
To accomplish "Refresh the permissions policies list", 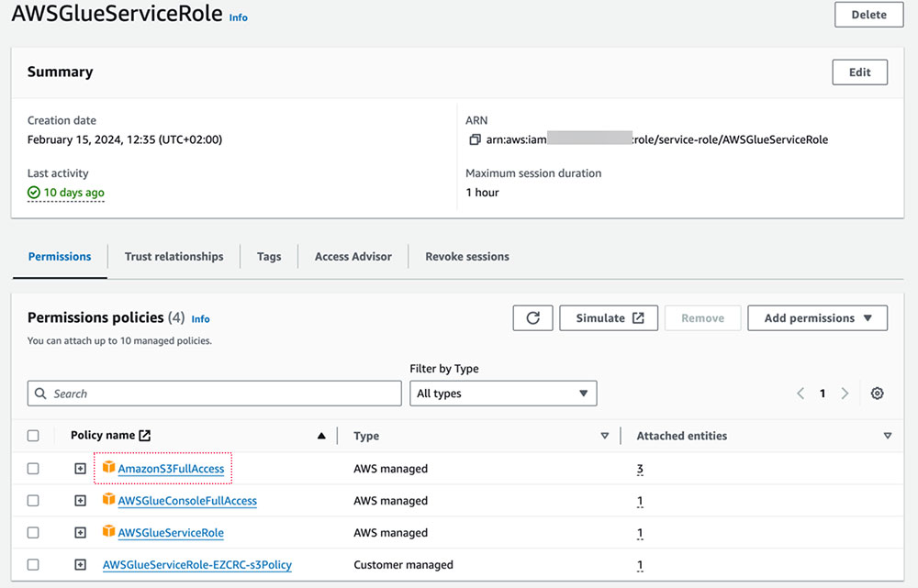I will click(532, 317).
